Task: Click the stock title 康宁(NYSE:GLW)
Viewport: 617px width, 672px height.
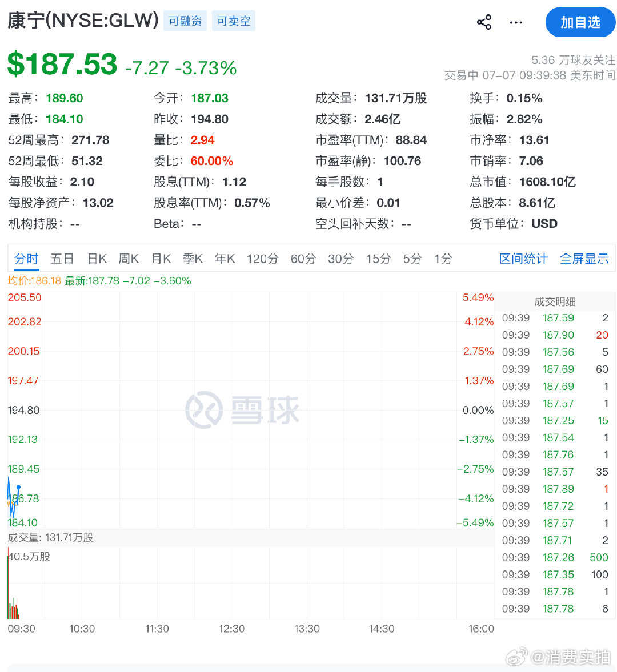Action: (x=83, y=21)
